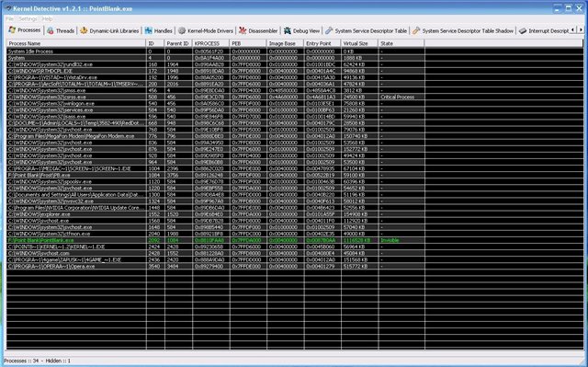Screen dimensions: 588x367
Task: Sort by the Parent ID column header
Action: [178, 43]
